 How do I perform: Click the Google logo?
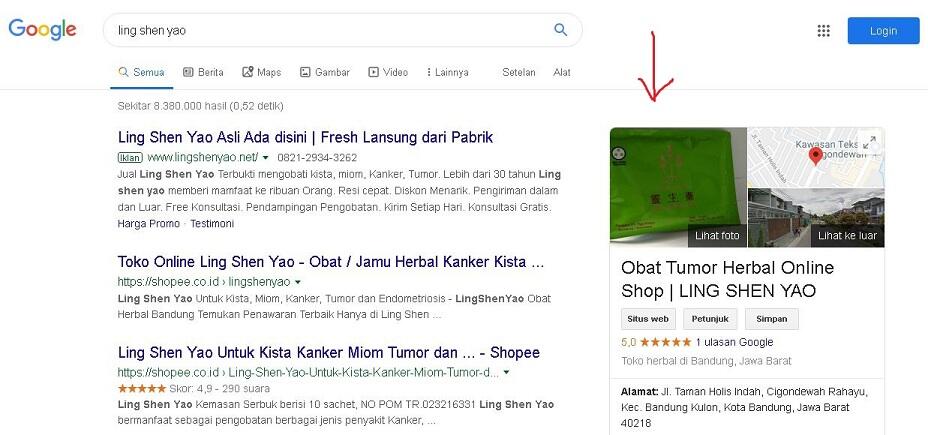pyautogui.click(x=43, y=30)
